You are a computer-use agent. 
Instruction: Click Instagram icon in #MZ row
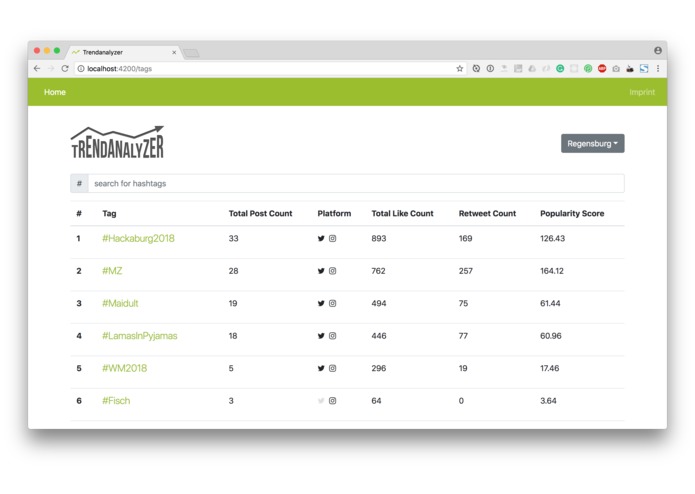pyautogui.click(x=332, y=271)
